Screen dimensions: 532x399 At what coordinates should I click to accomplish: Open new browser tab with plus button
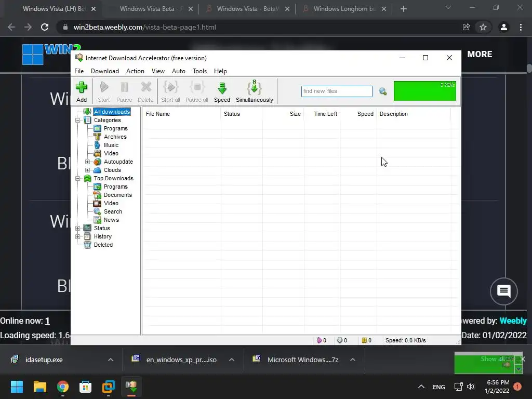(403, 9)
